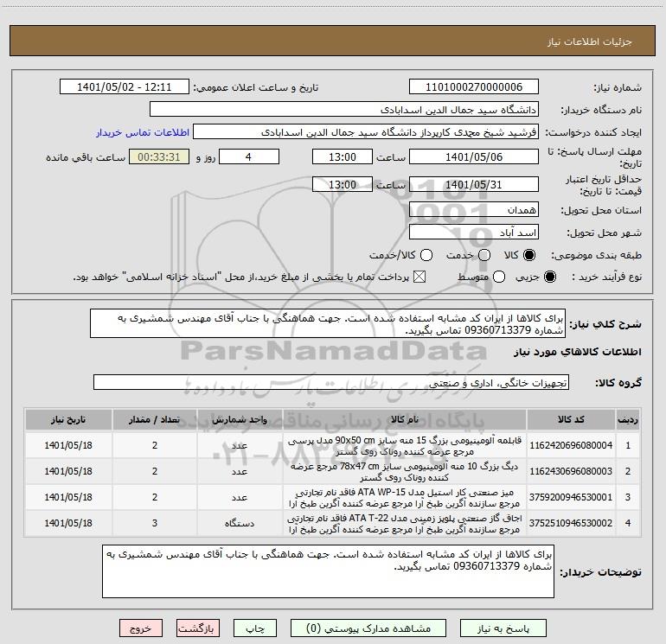666x644 pixels.
Task: Click the اطلاعات کالاهای مورد نیاز heading
Action: (x=578, y=352)
